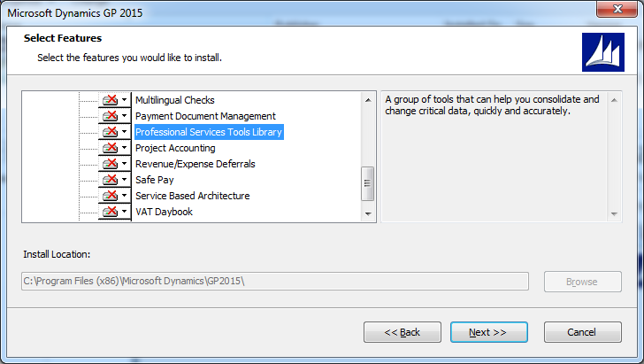Open dropdown arrow beside Project Accounting
Image resolution: width=644 pixels, height=364 pixels.
click(x=125, y=148)
